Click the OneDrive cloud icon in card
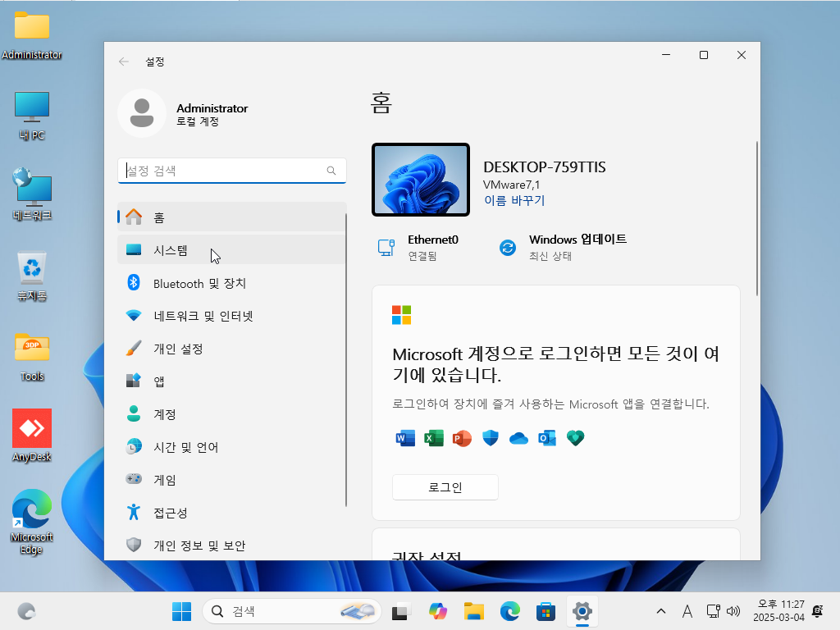Viewport: 840px width, 630px height. click(518, 439)
